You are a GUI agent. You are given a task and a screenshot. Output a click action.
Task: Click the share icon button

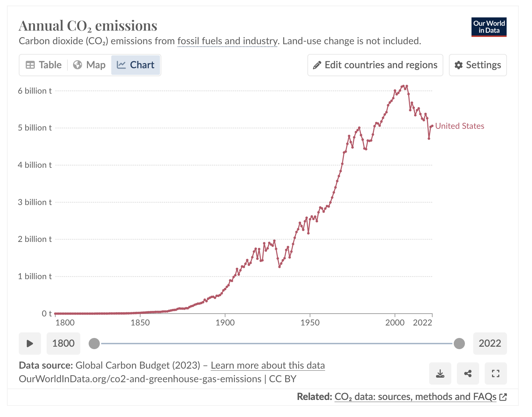[x=468, y=373]
